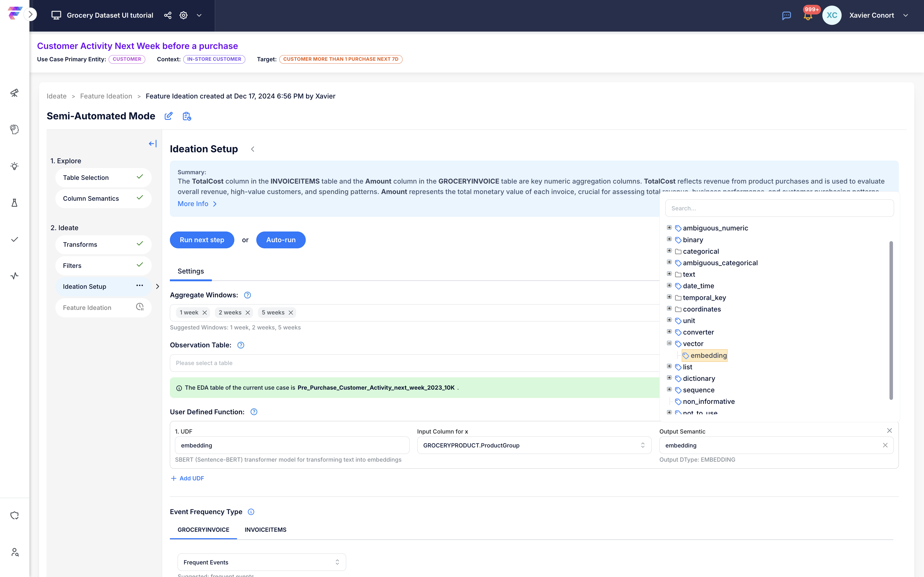Open the brain head sidebar icon
924x577 pixels.
(x=14, y=129)
